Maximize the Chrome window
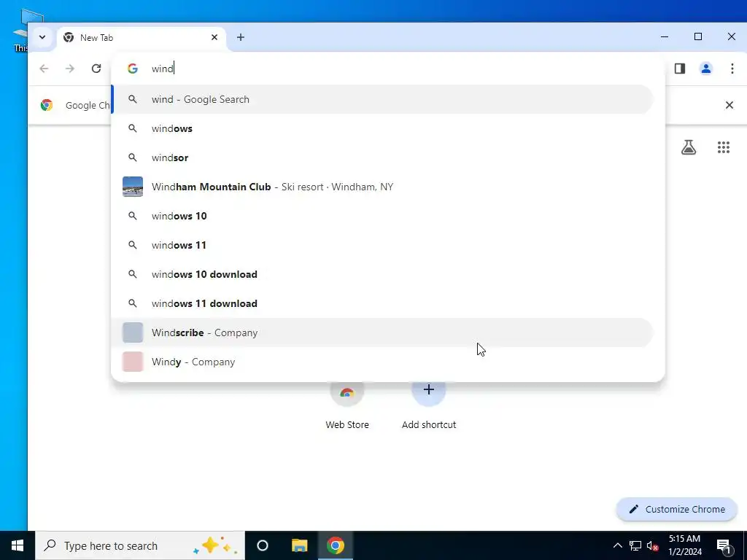 [x=698, y=36]
